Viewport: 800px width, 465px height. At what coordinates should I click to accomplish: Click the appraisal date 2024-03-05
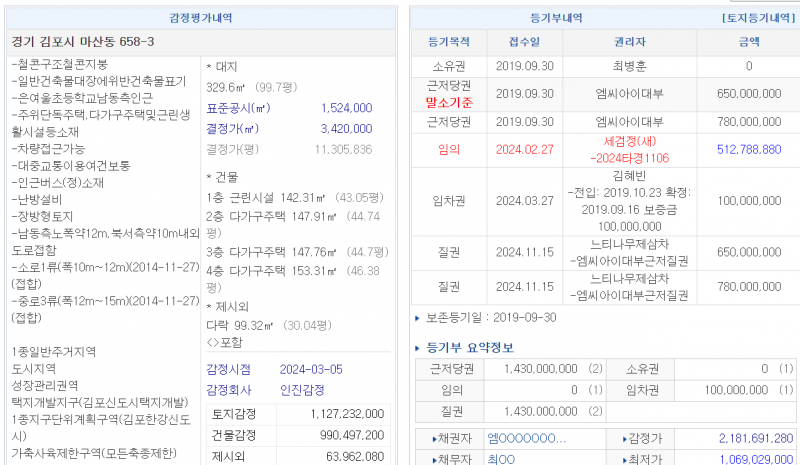click(311, 369)
